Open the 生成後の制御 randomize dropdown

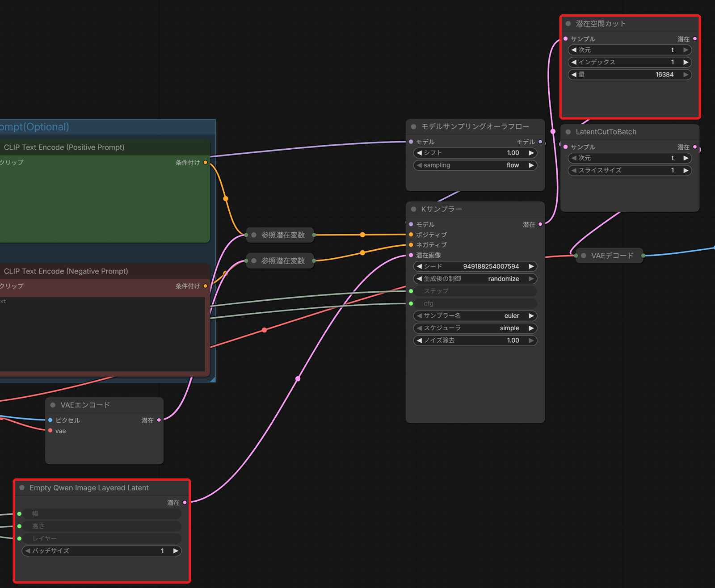475,279
